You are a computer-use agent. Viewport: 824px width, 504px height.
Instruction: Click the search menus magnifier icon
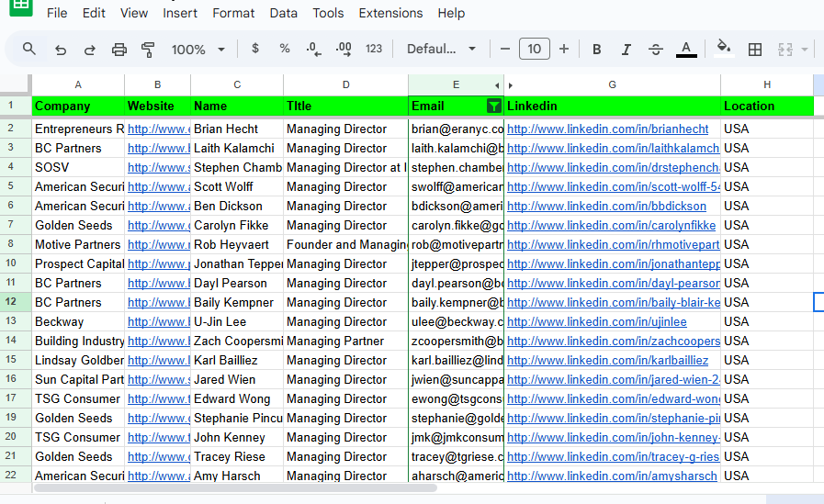29,50
